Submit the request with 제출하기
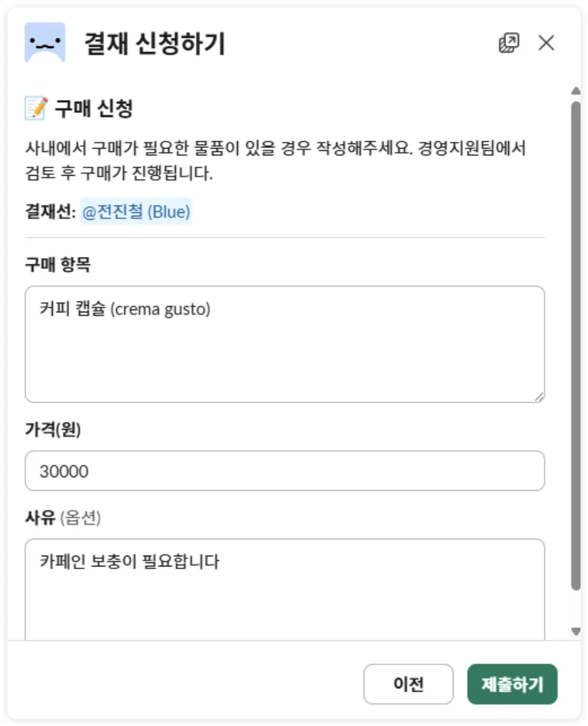The width and height of the screenshot is (588, 726). (x=512, y=684)
